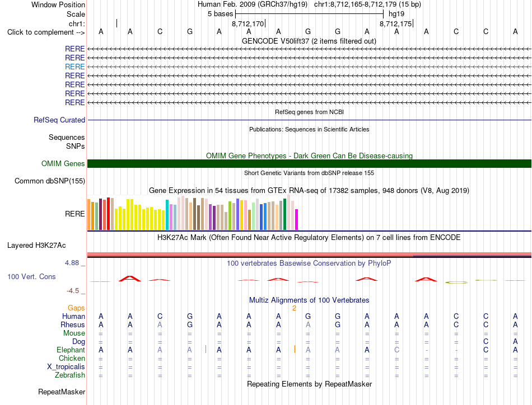Click the Zebrafish species label
This screenshot has width=532, height=405.
coord(70,375)
